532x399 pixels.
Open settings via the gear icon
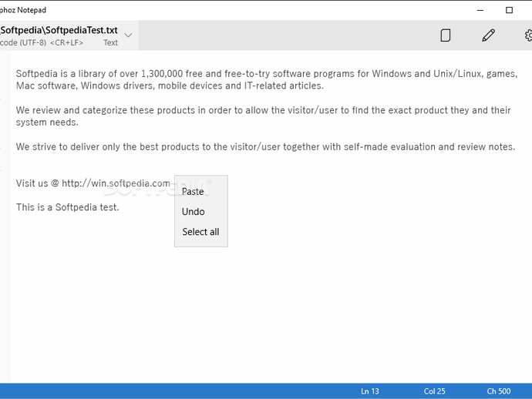pos(528,35)
